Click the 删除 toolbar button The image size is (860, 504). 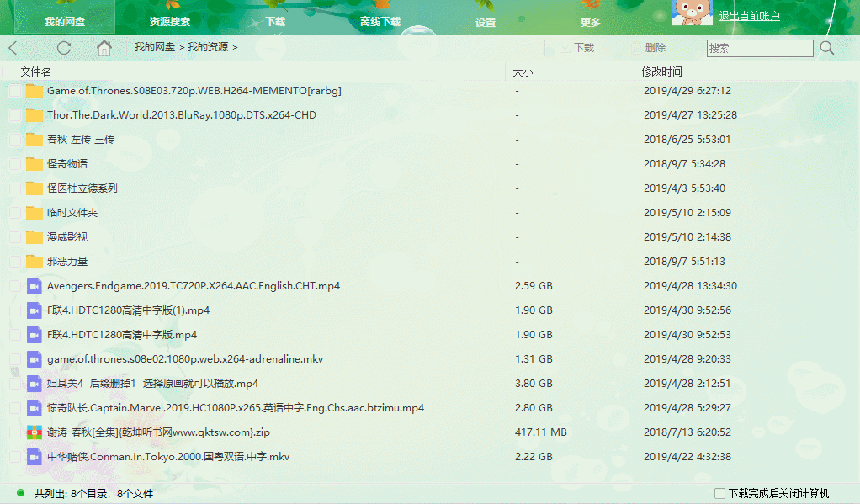[648, 48]
